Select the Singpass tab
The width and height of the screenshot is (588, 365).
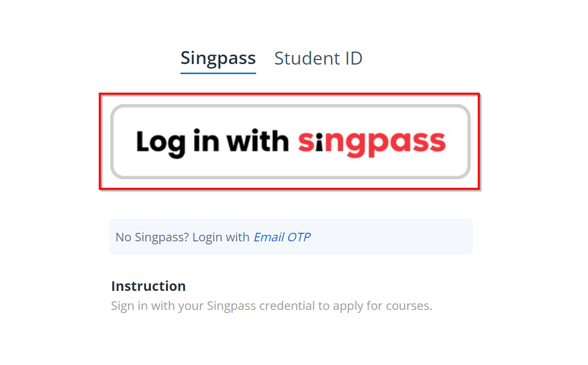point(218,58)
